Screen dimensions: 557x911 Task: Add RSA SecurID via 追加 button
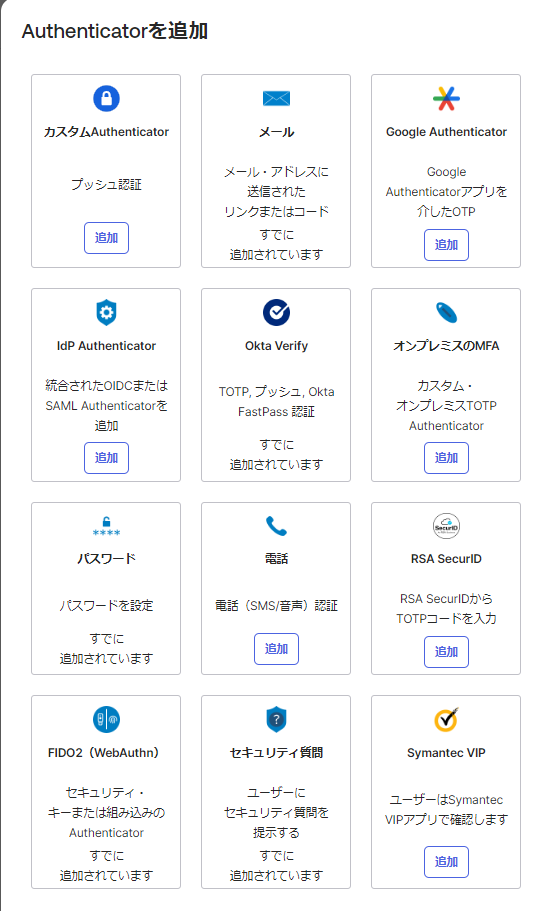[x=446, y=652]
